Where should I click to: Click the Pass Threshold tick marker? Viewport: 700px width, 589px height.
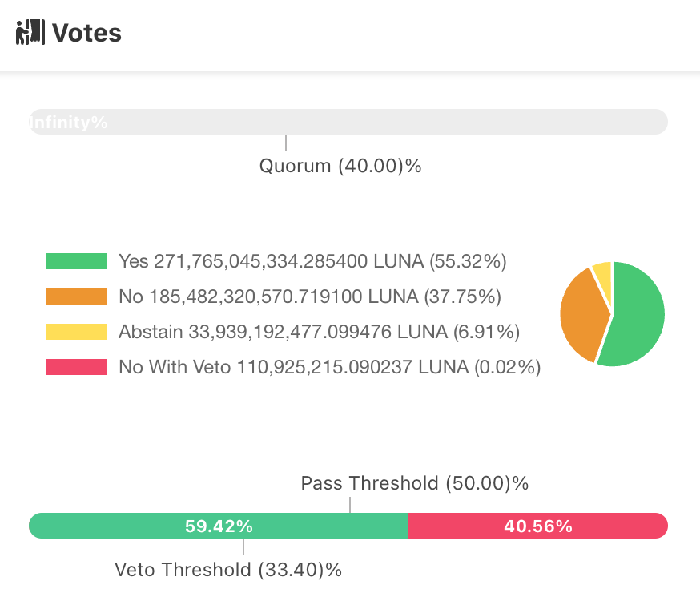coord(350,505)
